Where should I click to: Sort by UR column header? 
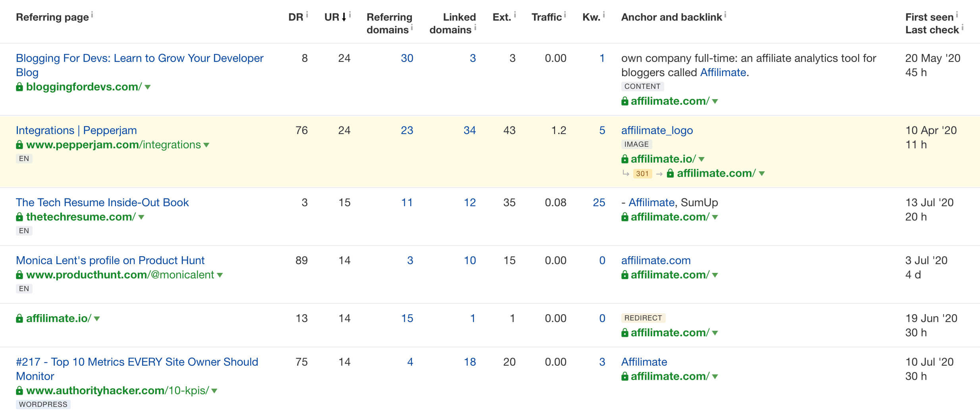[332, 17]
